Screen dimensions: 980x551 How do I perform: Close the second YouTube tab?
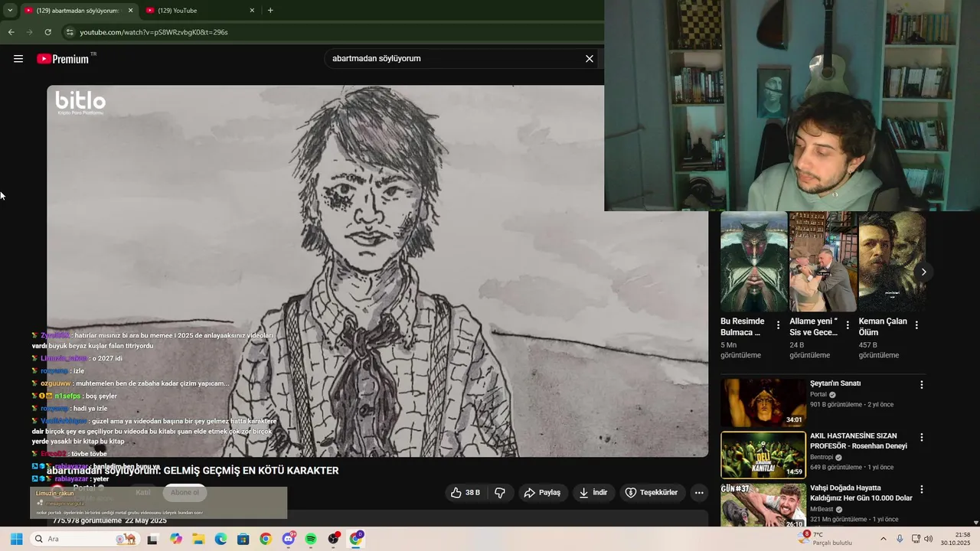(x=252, y=10)
